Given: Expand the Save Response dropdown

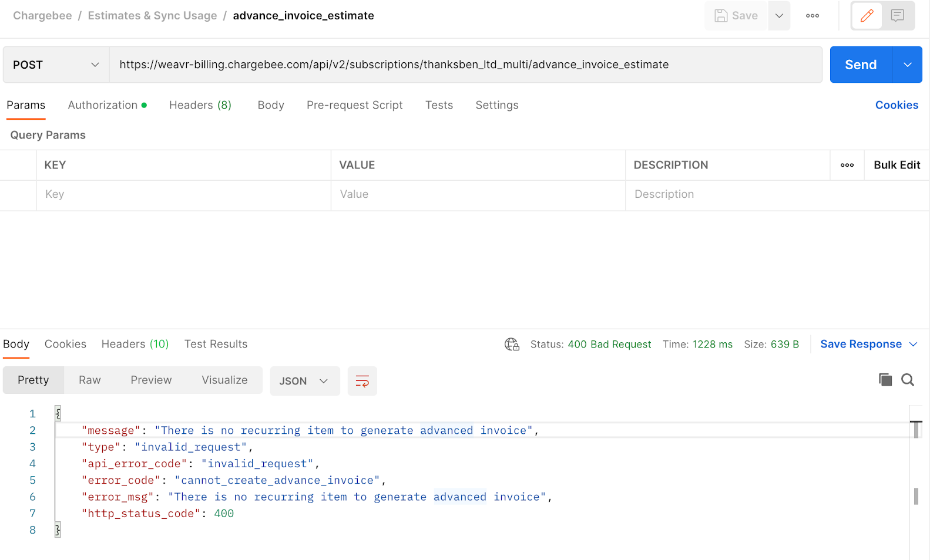Looking at the screenshot, I should point(913,345).
